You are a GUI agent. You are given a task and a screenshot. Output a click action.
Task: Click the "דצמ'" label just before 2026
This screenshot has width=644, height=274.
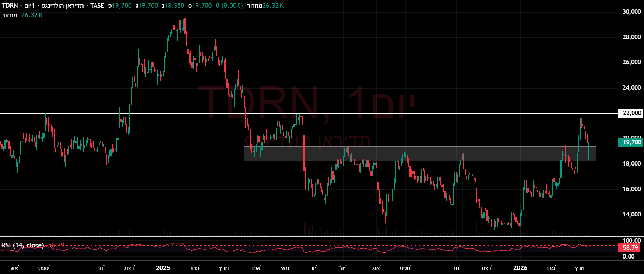click(x=487, y=268)
